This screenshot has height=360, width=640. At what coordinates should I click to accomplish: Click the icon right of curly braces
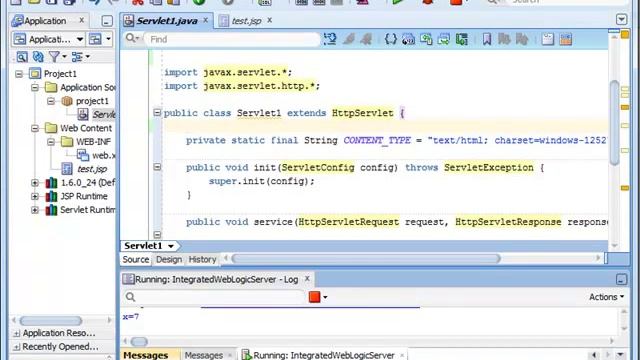coord(408,39)
